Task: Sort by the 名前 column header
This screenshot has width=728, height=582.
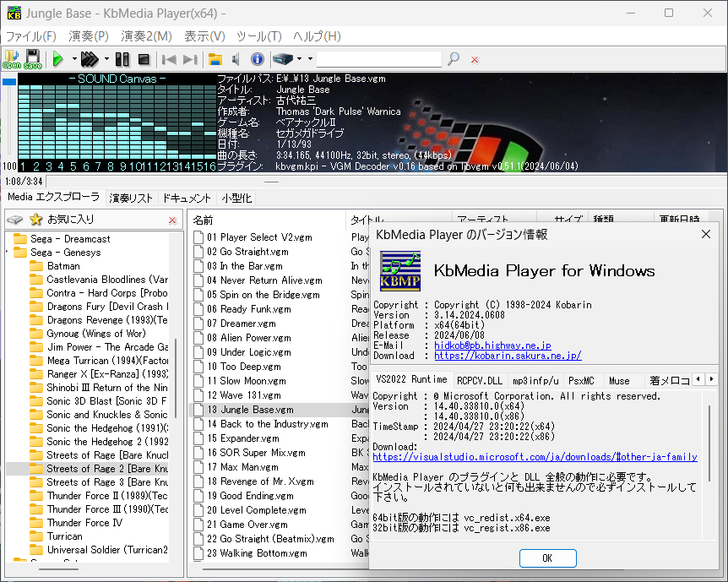Action: click(x=267, y=220)
